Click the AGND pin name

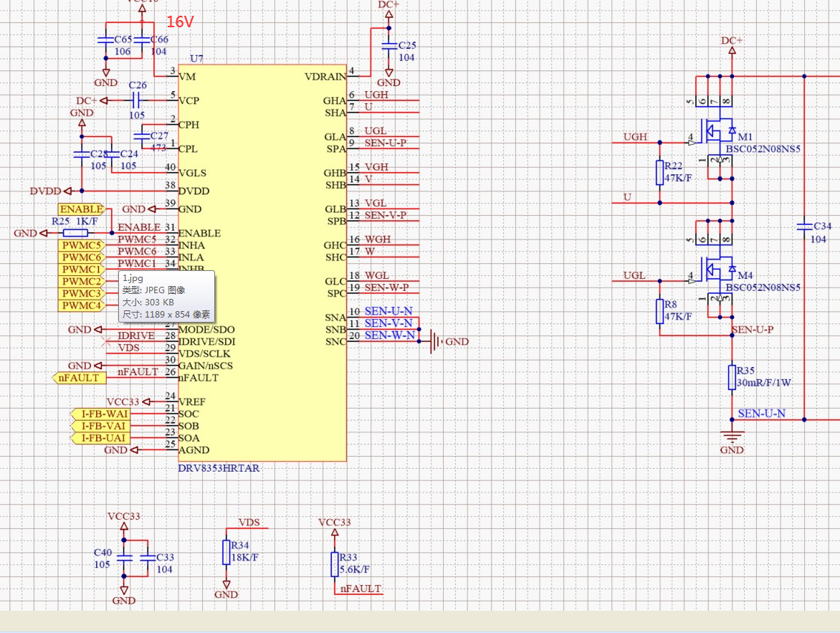click(194, 449)
